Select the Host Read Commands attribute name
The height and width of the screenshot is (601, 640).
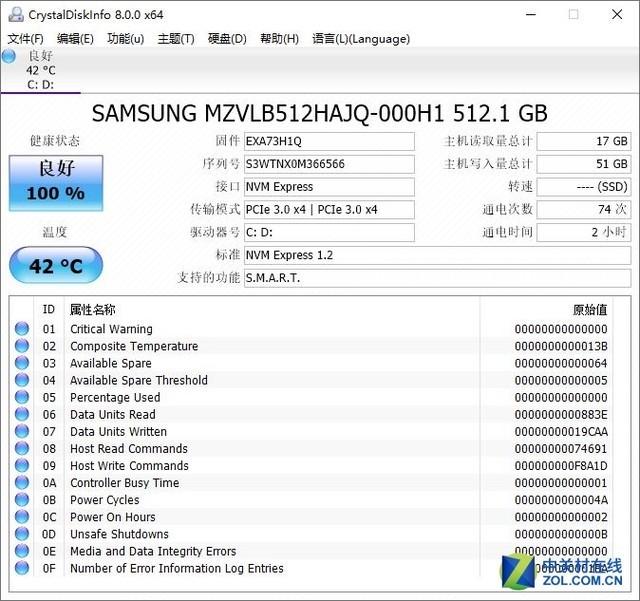(129, 449)
